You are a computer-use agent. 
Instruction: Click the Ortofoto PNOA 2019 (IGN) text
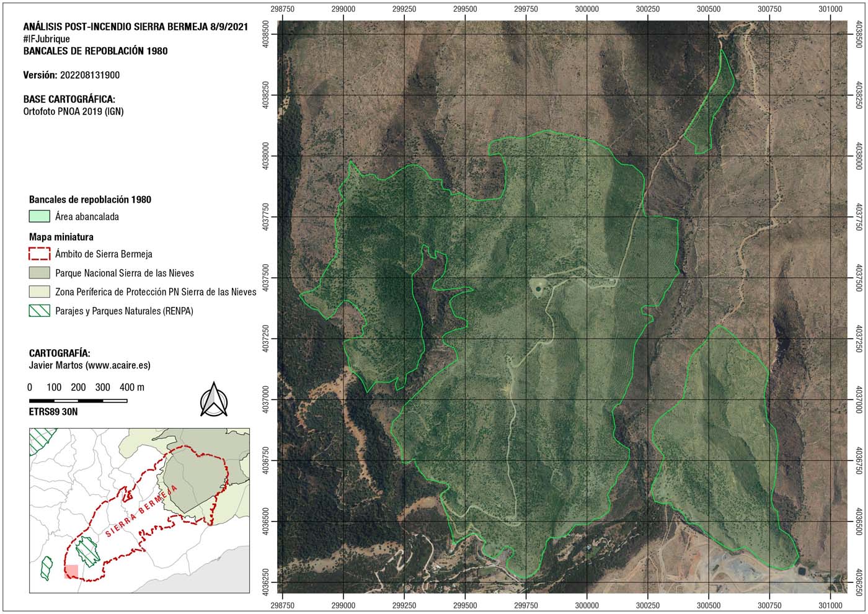point(73,112)
